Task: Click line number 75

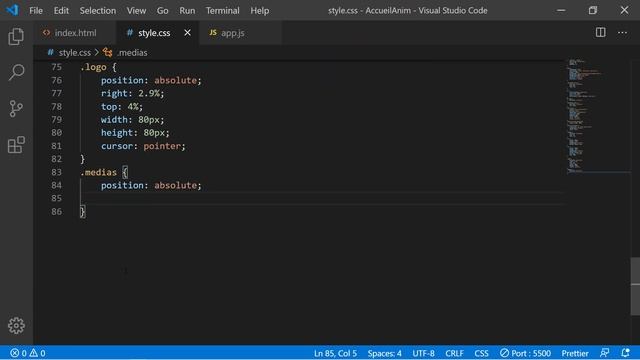Action: pyautogui.click(x=57, y=67)
